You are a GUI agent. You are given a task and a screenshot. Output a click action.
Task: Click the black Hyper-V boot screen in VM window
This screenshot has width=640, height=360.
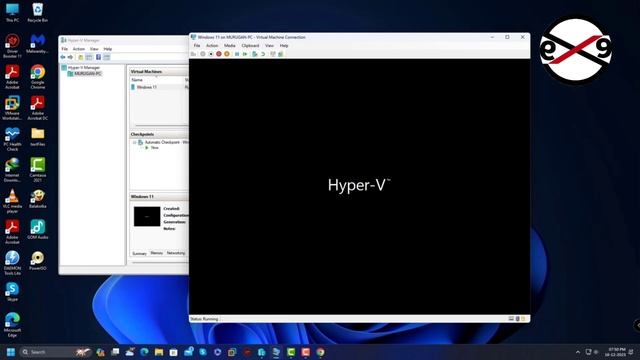pyautogui.click(x=360, y=187)
